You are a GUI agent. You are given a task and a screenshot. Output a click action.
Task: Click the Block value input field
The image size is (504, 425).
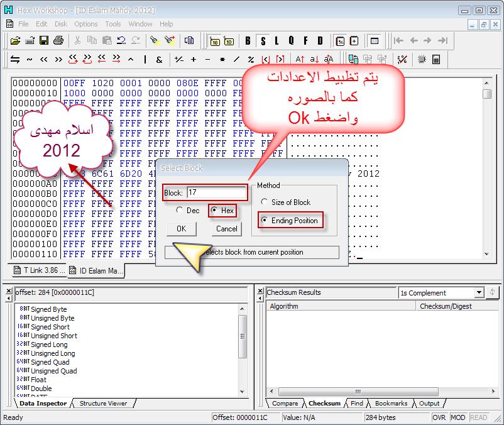pos(216,192)
